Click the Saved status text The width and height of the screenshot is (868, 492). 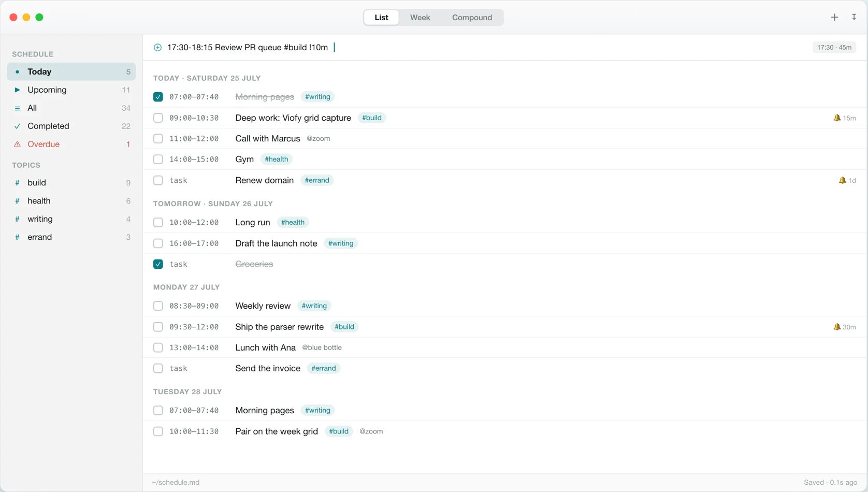[x=831, y=483]
